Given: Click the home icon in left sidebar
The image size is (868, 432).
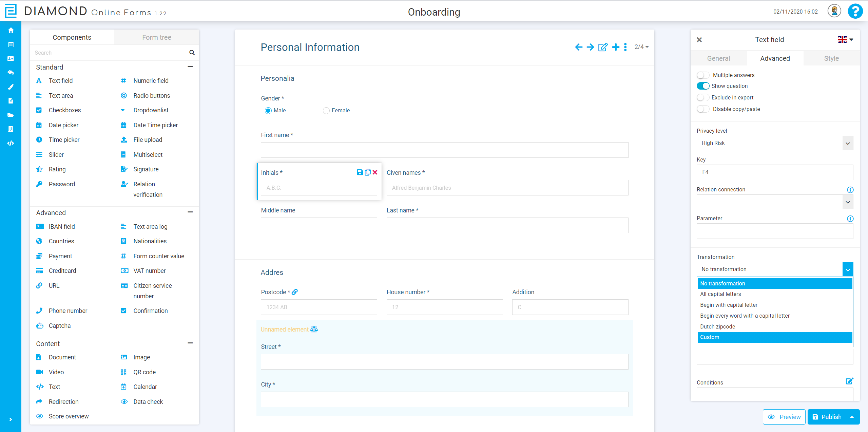Looking at the screenshot, I should pyautogui.click(x=11, y=30).
